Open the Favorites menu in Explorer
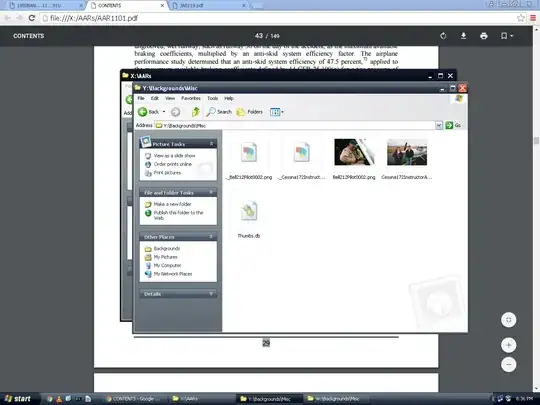The height and width of the screenshot is (405, 540). pyautogui.click(x=191, y=98)
